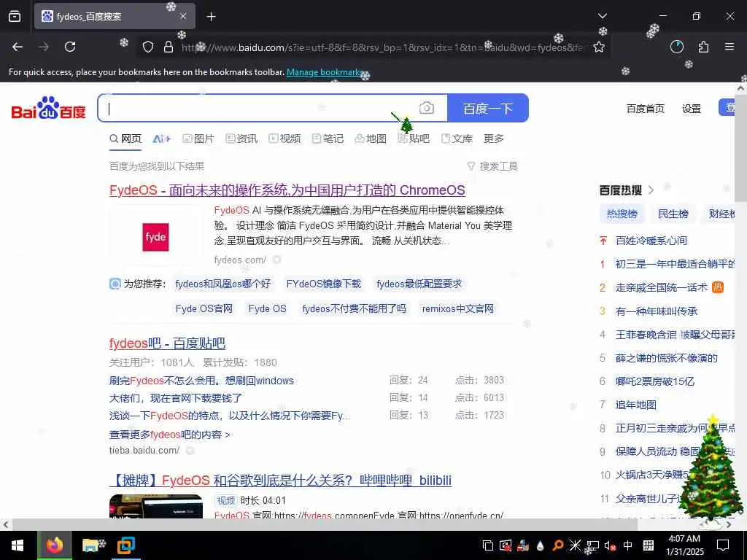Open the list all tabs chevron
Screen dimensions: 747x560
tap(602, 16)
